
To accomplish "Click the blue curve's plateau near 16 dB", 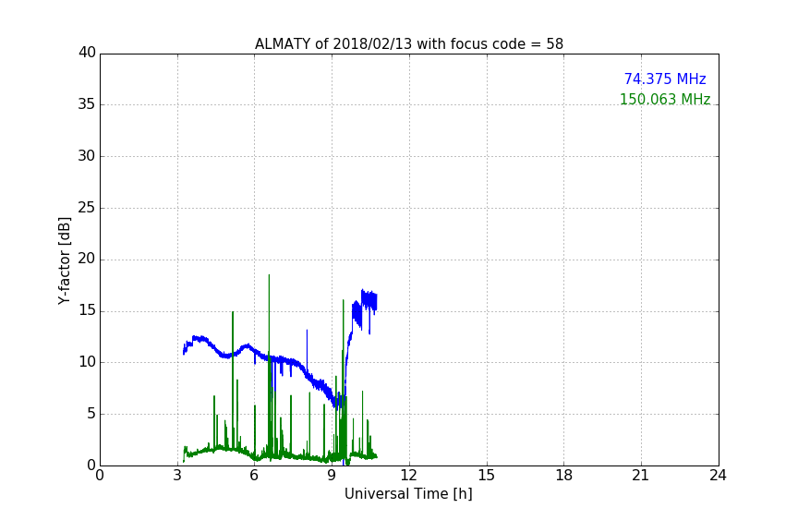I will [369, 300].
